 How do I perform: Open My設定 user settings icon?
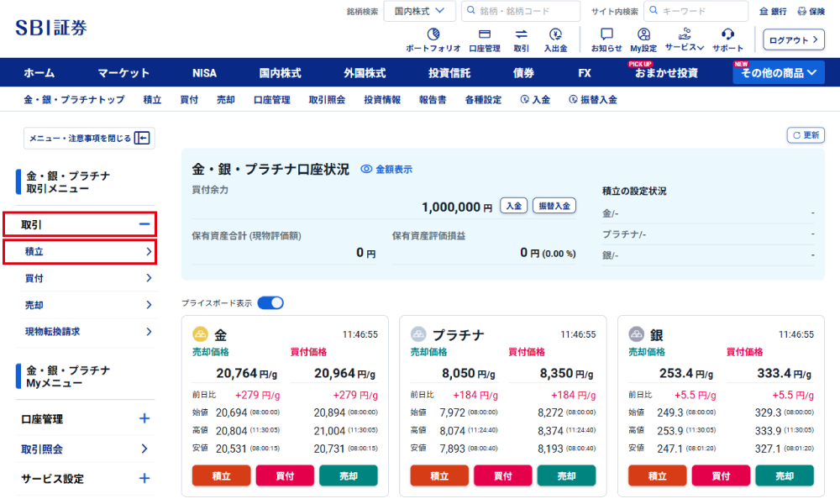pos(643,35)
